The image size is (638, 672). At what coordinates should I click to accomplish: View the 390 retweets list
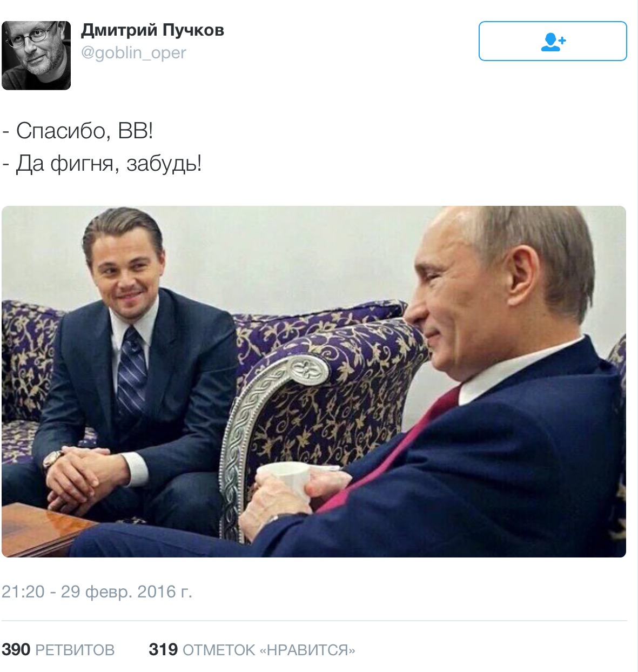58,649
